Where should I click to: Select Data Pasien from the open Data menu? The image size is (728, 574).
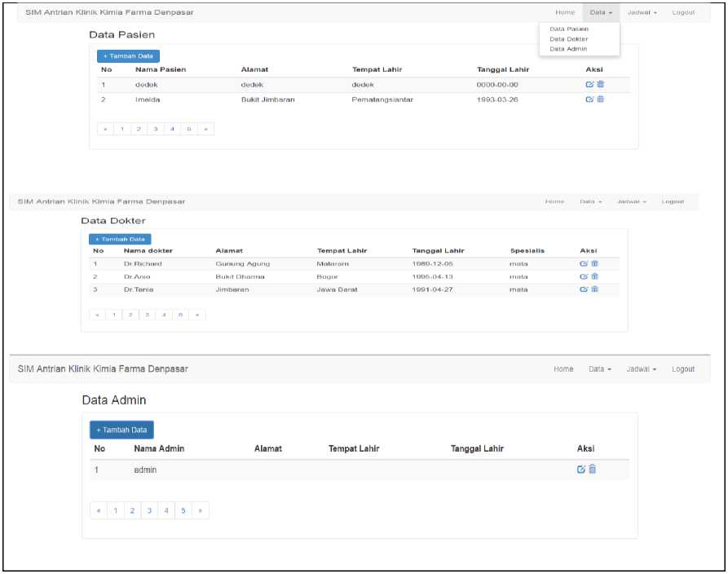click(568, 29)
